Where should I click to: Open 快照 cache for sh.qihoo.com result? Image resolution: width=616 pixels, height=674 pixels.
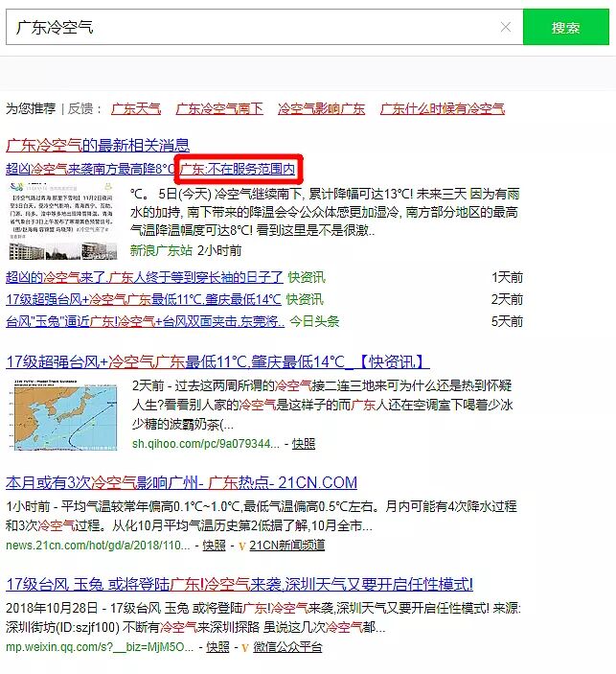[304, 444]
